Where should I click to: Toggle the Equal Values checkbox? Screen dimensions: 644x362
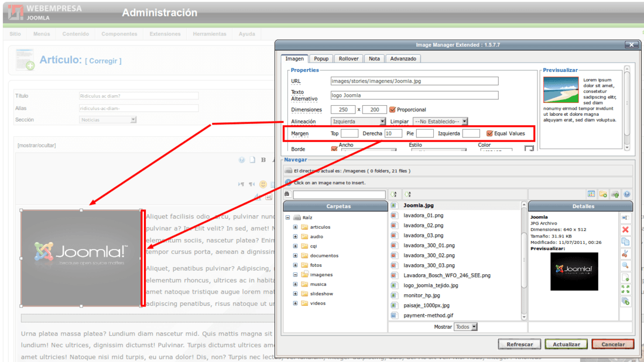[489, 133]
